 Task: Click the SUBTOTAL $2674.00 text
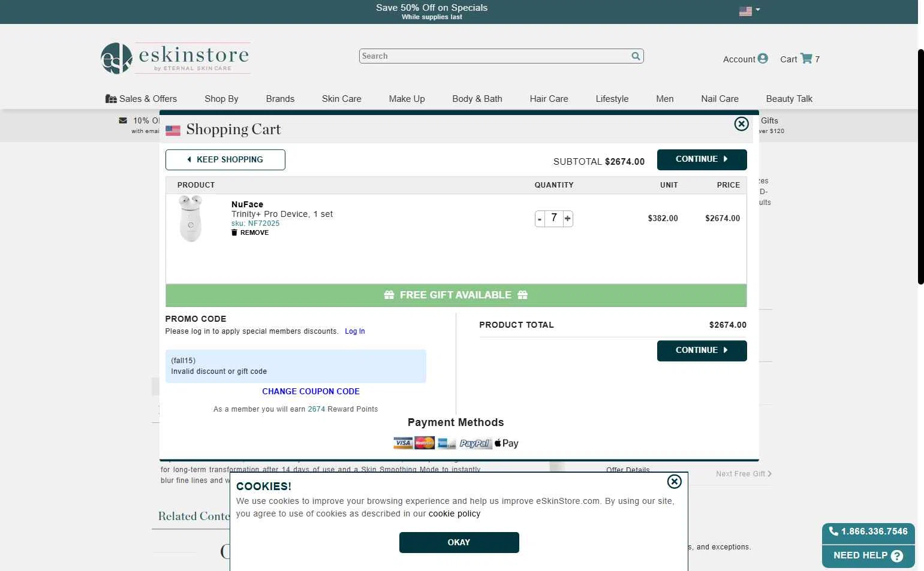coord(599,162)
